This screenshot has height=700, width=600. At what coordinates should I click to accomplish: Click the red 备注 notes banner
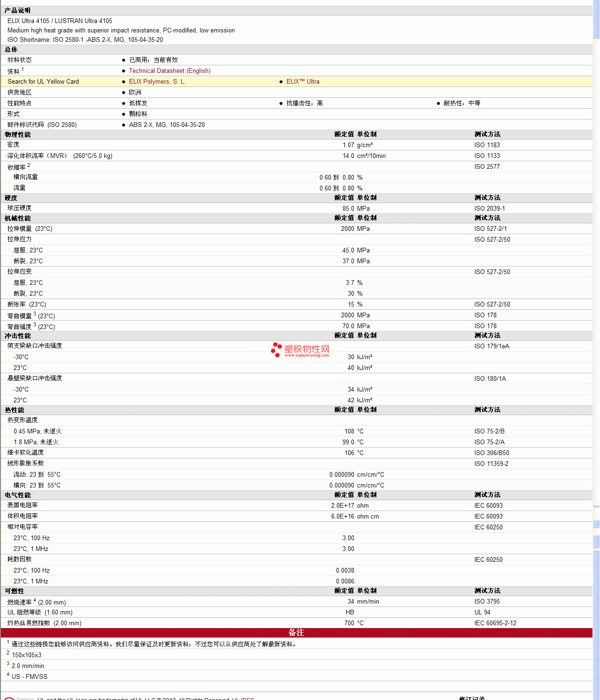point(296,633)
